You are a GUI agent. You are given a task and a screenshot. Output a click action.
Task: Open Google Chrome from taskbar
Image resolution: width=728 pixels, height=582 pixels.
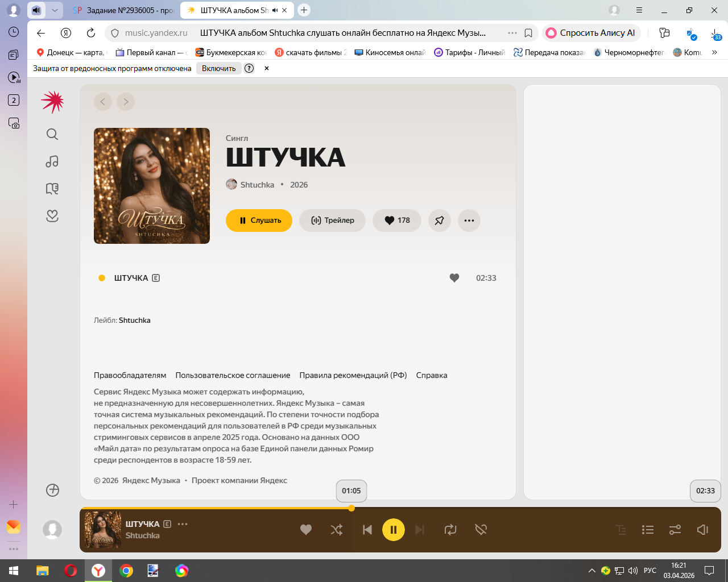(x=126, y=571)
